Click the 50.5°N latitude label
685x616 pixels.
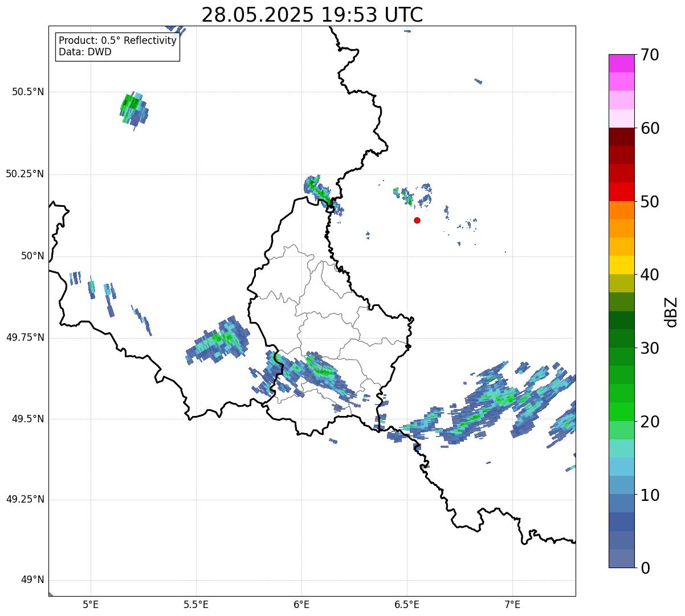(28, 92)
